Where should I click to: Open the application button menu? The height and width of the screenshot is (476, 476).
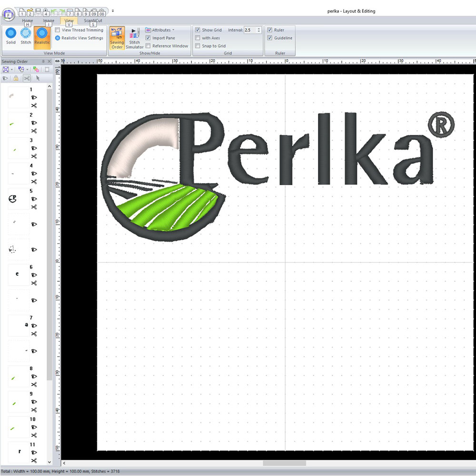(9, 14)
